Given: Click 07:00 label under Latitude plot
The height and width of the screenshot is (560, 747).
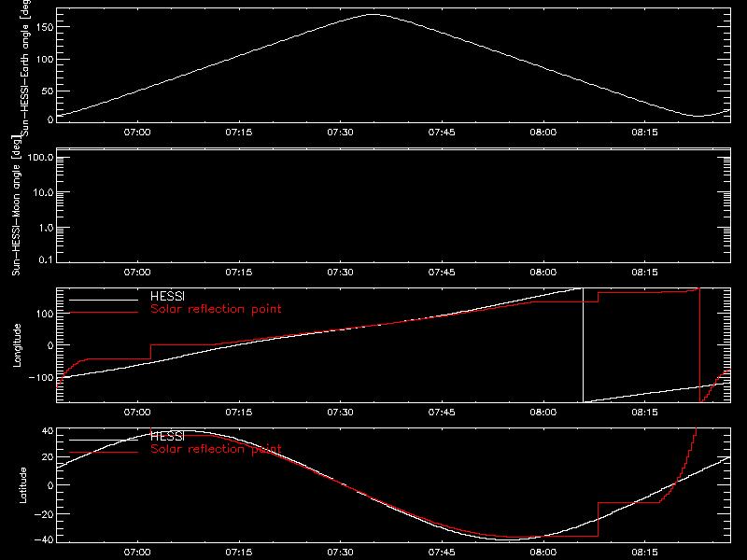Looking at the screenshot, I should pos(137,553).
